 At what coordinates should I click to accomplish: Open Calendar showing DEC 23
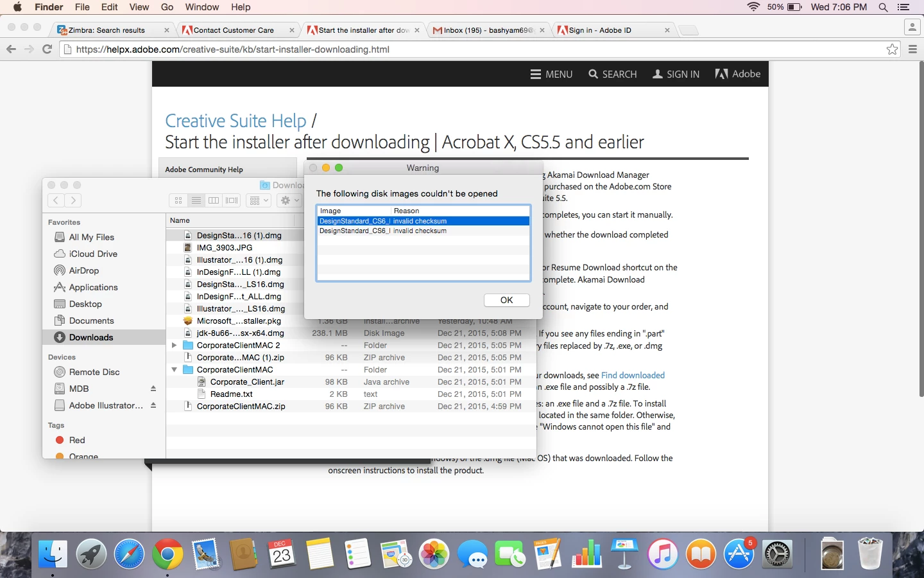click(281, 554)
